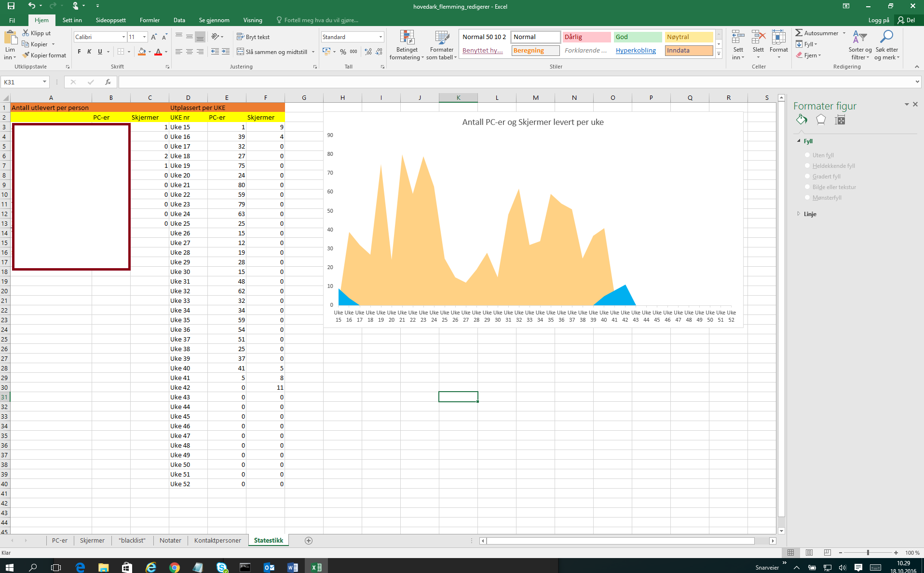Viewport: 924px width, 573px height.
Task: Click the chart title text
Action: (533, 122)
